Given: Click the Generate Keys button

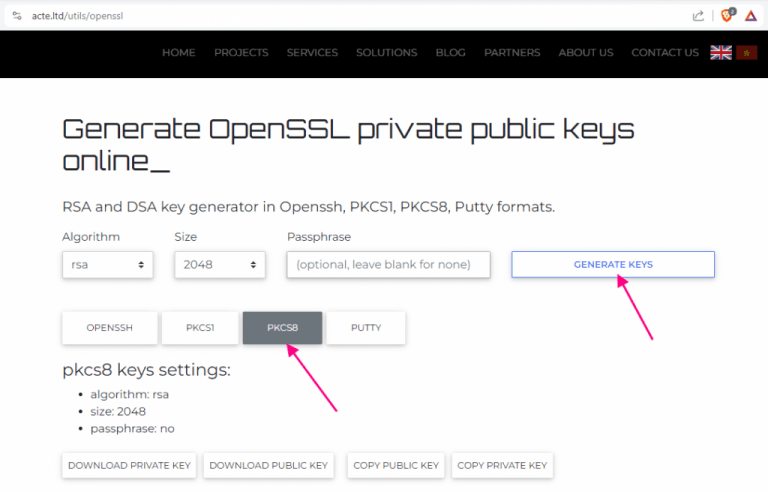Looking at the screenshot, I should click(613, 264).
